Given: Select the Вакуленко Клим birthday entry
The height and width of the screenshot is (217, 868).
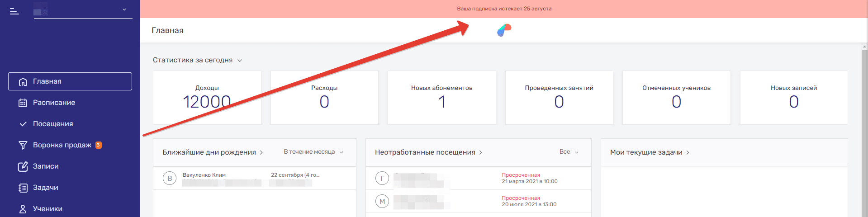Looking at the screenshot, I should [204, 175].
